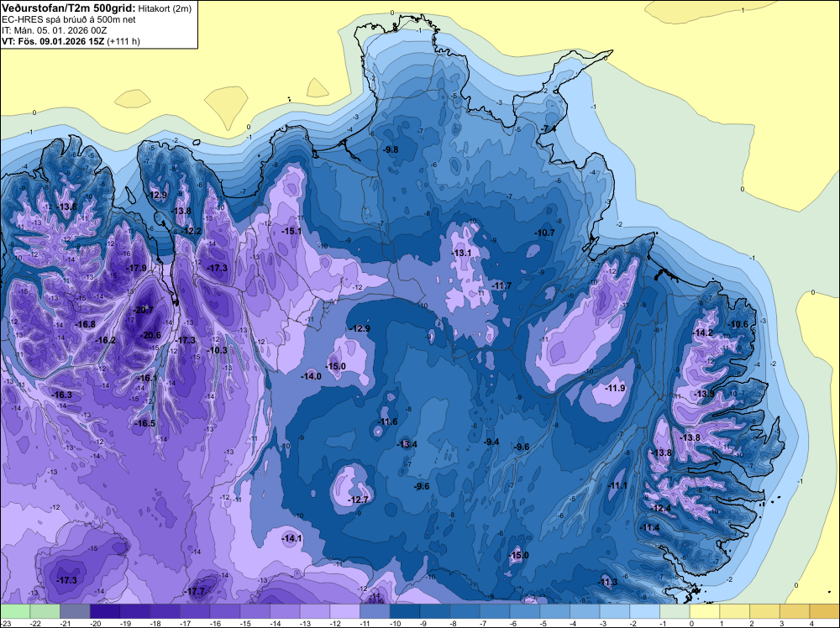Select the -11.6 temperature value
Viewport: 840px width, 628px height.
387,421
